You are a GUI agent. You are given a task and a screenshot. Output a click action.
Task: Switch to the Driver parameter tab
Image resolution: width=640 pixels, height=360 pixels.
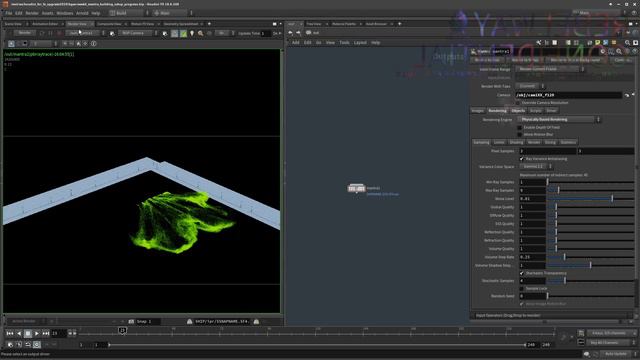[x=551, y=111]
